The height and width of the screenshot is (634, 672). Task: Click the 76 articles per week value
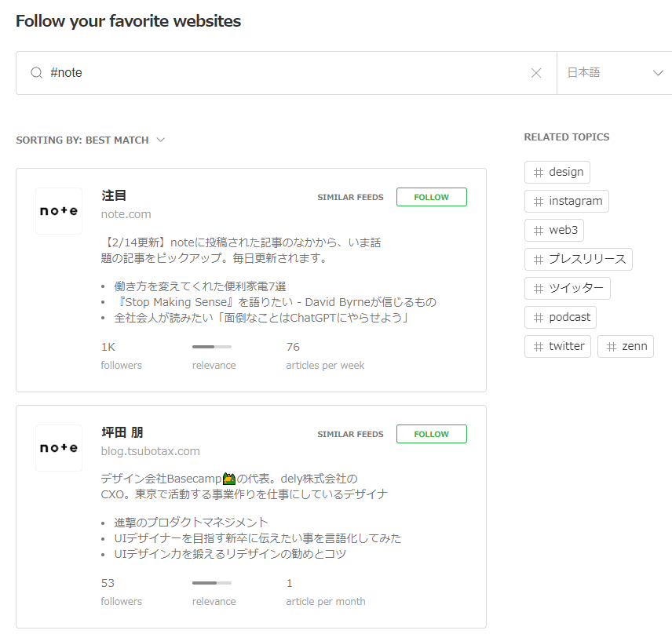[293, 347]
